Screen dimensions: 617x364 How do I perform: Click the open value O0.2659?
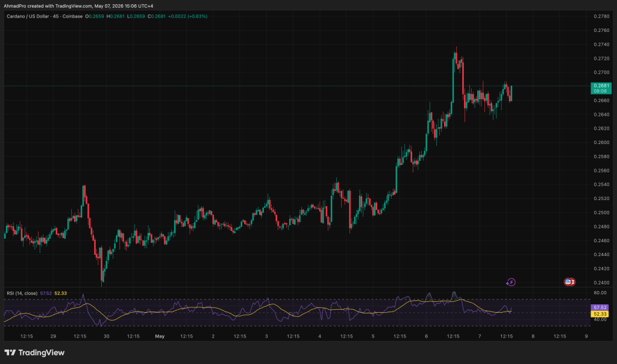point(95,16)
